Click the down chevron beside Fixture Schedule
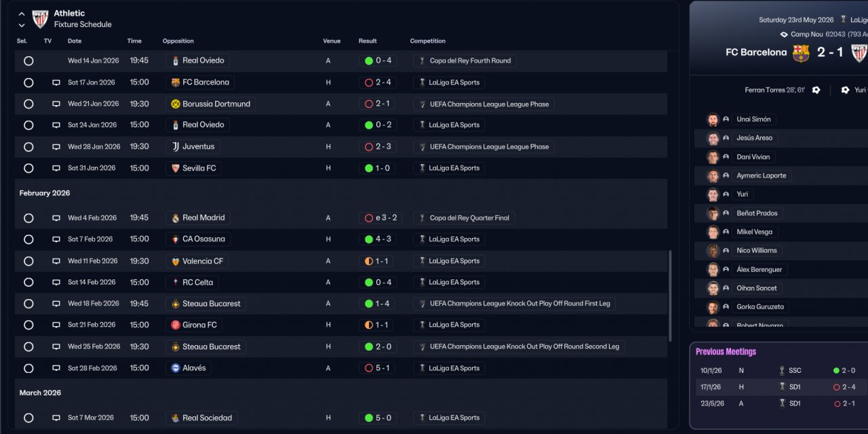 tap(22, 25)
